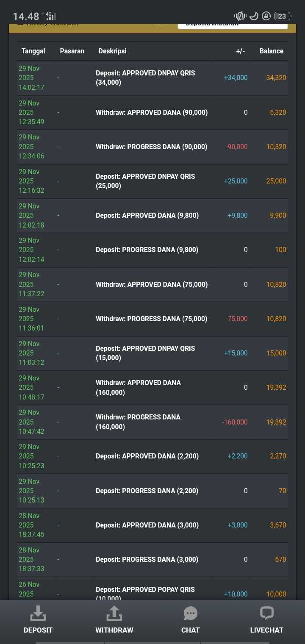Tap the rotation lock status icon
Screen dimensions: 305x644
266,16
